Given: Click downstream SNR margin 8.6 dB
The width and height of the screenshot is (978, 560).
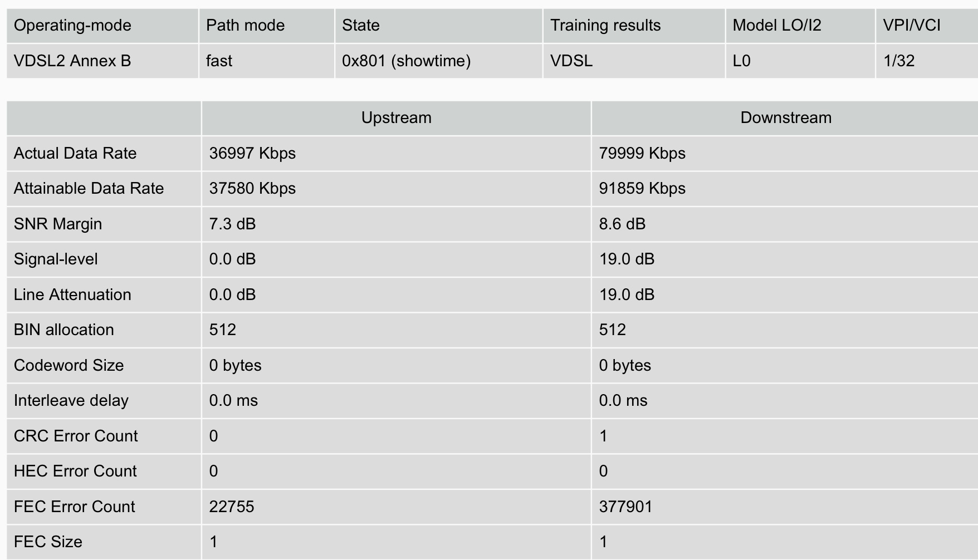Looking at the screenshot, I should [x=622, y=224].
